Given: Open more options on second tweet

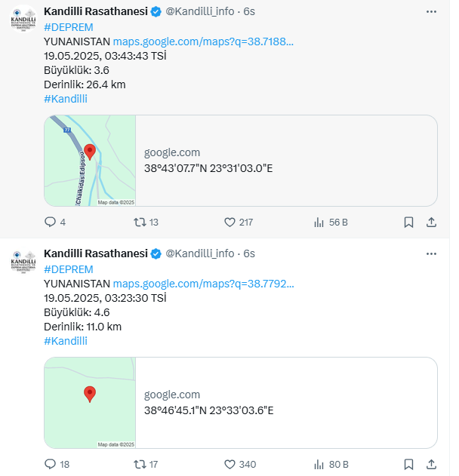Looking at the screenshot, I should [431, 253].
